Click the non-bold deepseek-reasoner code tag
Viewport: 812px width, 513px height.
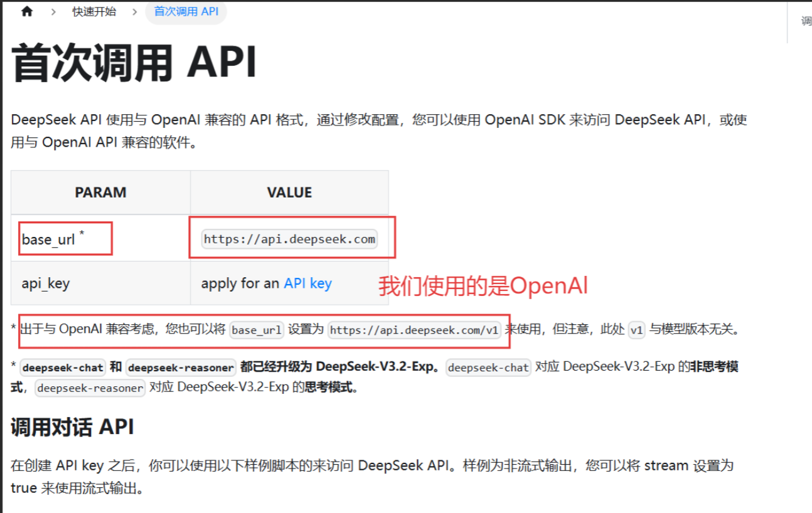(x=90, y=388)
